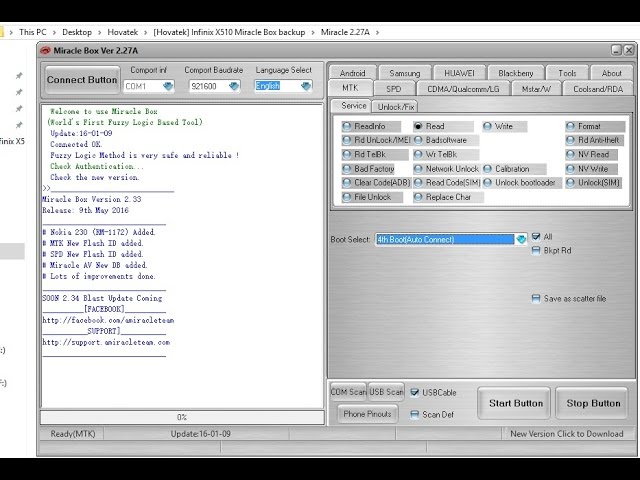This screenshot has width=640, height=480.
Task: Choose the Network Unlock option
Action: click(418, 169)
